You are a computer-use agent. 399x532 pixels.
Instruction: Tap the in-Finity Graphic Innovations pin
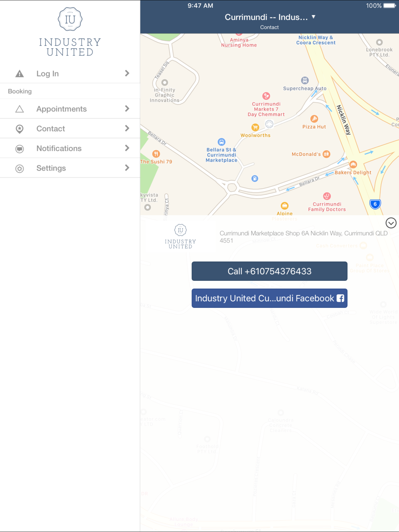(164, 83)
